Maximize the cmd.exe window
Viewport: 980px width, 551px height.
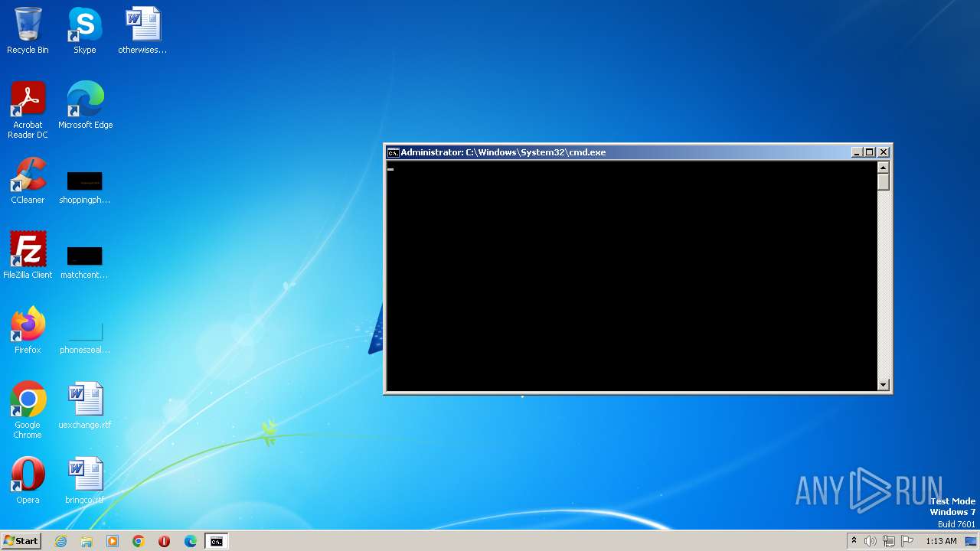870,152
